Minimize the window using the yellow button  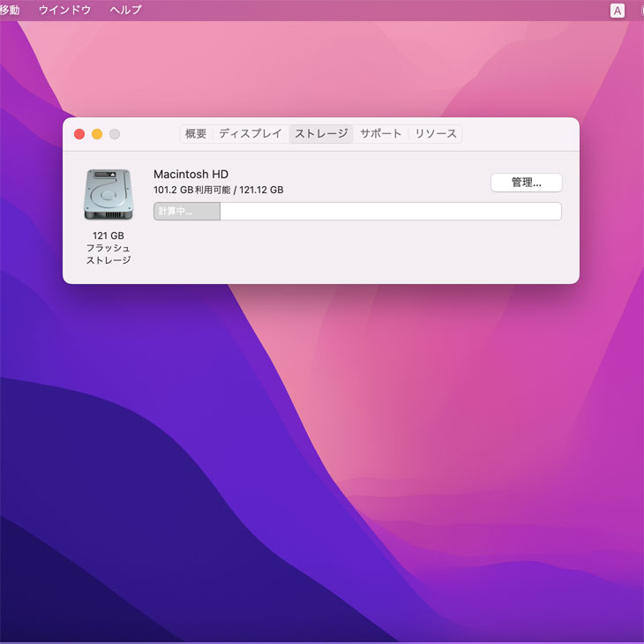97,134
